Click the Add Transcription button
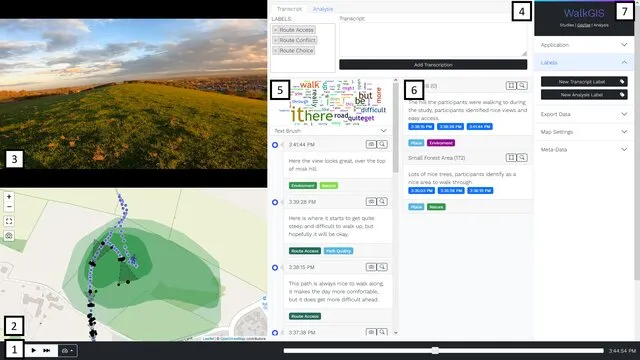Image resolution: width=640 pixels, height=360 pixels. point(433,64)
